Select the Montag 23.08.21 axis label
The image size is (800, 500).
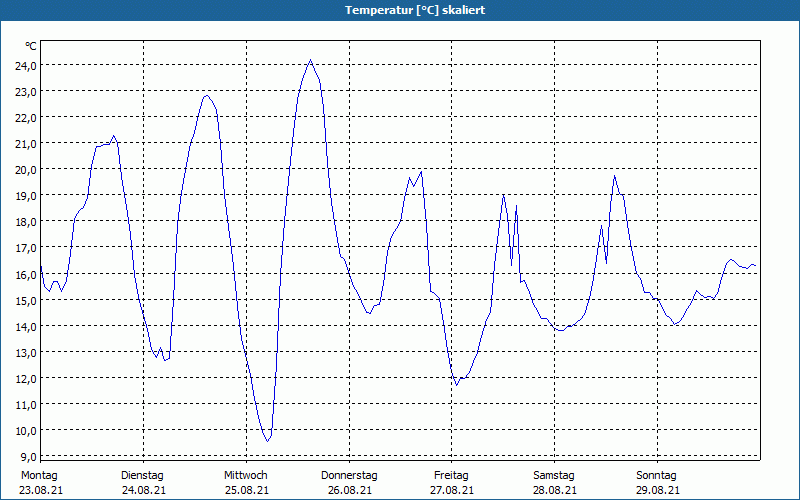click(x=40, y=483)
